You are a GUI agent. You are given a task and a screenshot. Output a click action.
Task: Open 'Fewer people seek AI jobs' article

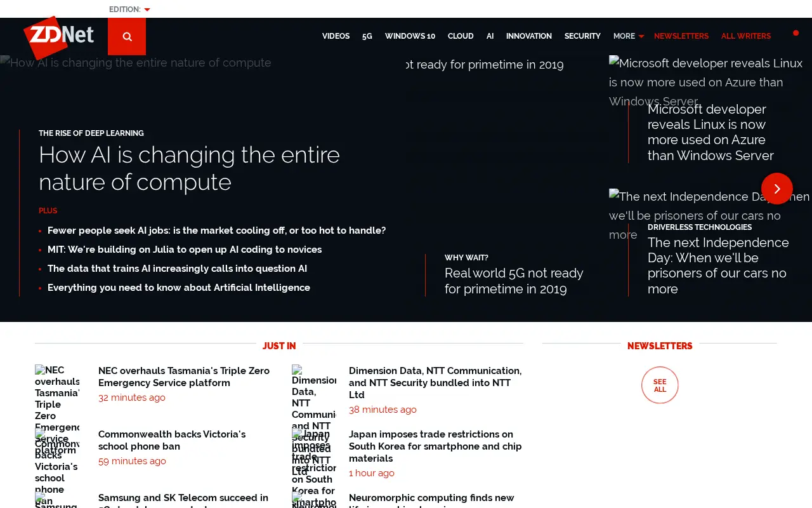[216, 231]
